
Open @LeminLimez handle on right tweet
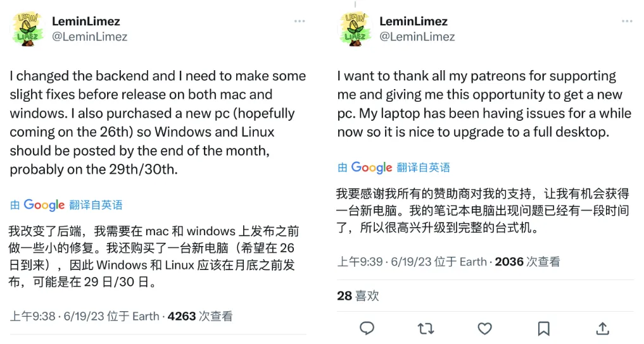[417, 37]
